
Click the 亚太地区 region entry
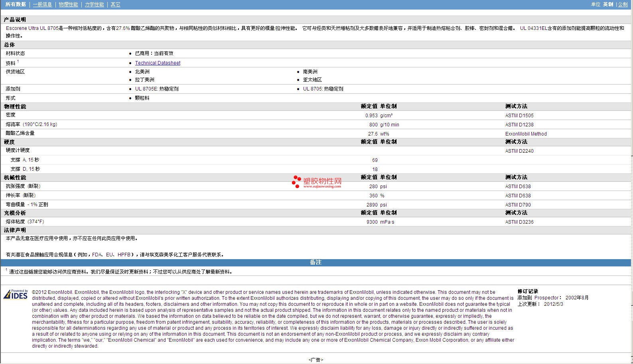(312, 80)
